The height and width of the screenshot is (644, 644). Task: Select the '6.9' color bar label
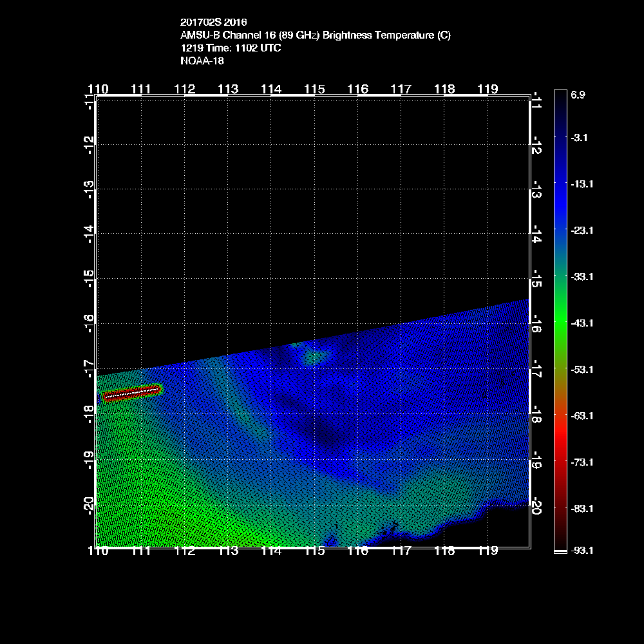pyautogui.click(x=578, y=95)
